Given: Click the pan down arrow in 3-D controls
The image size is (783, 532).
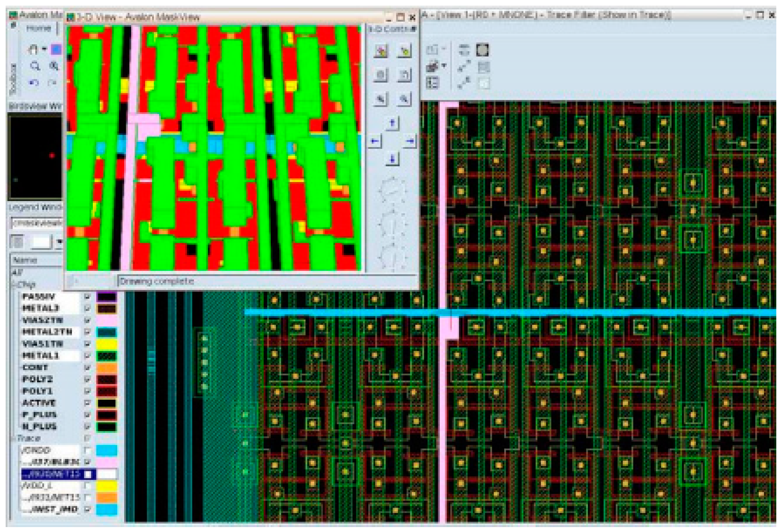Looking at the screenshot, I should 392,159.
